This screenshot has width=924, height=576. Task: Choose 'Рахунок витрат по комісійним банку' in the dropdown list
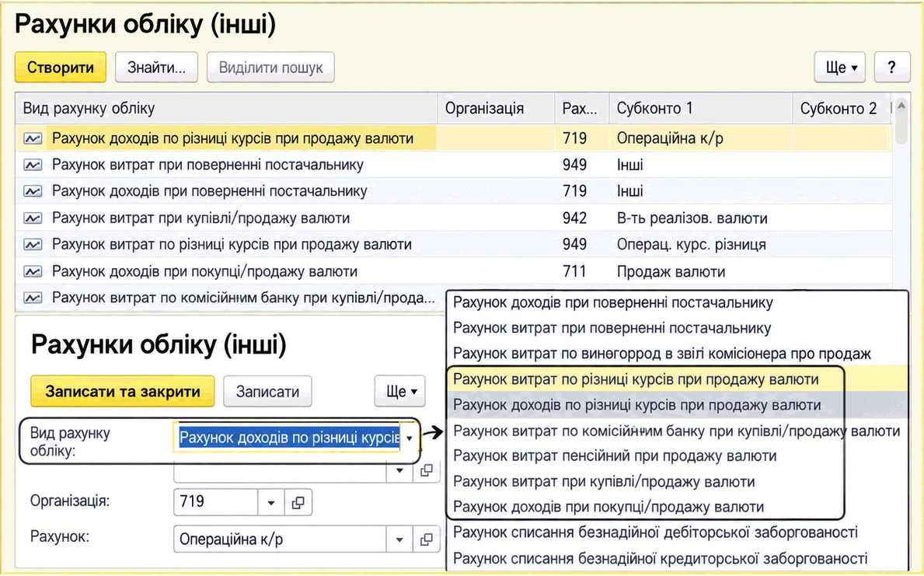coord(677,431)
